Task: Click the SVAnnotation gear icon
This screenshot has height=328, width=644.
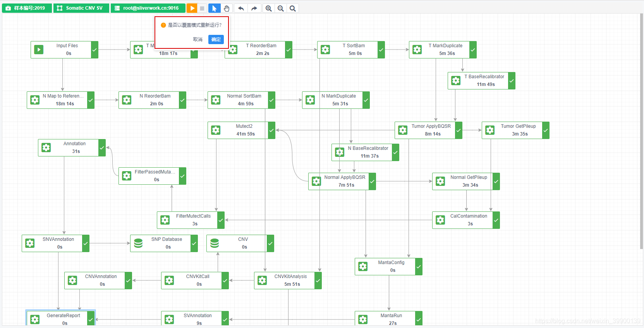Action: click(x=169, y=319)
